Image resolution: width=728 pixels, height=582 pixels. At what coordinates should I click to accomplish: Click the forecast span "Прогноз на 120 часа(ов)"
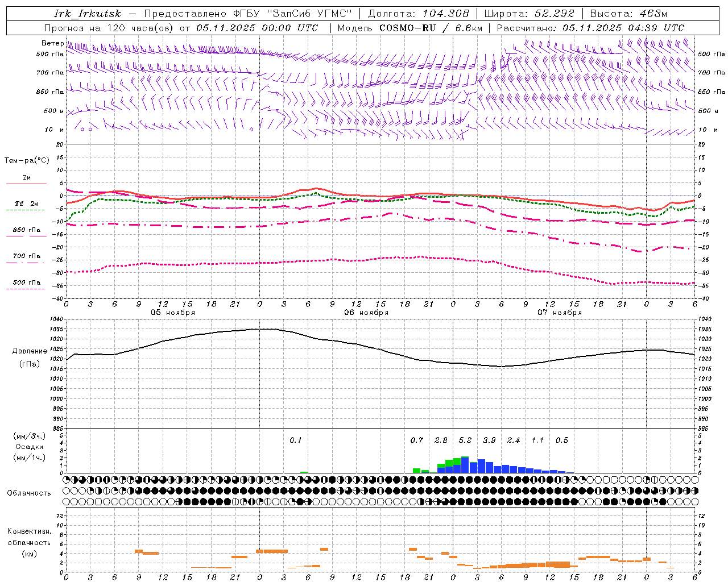pos(109,28)
